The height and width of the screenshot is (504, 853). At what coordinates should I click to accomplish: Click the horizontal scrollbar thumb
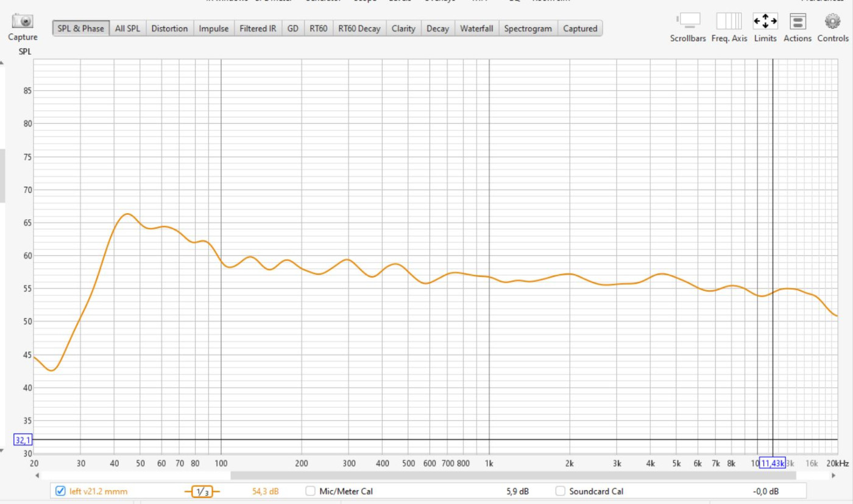[x=512, y=475]
